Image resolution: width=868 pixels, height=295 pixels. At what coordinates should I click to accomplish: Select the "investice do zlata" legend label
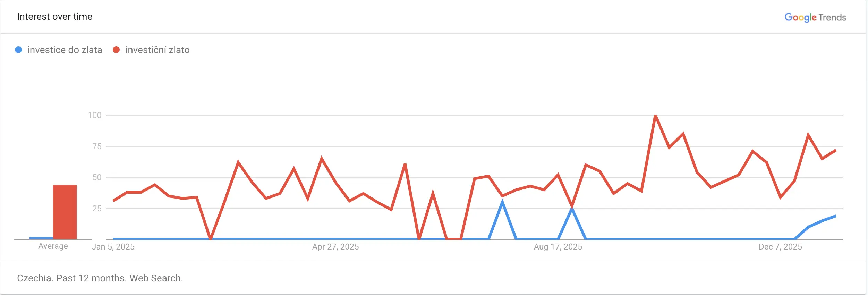(65, 50)
